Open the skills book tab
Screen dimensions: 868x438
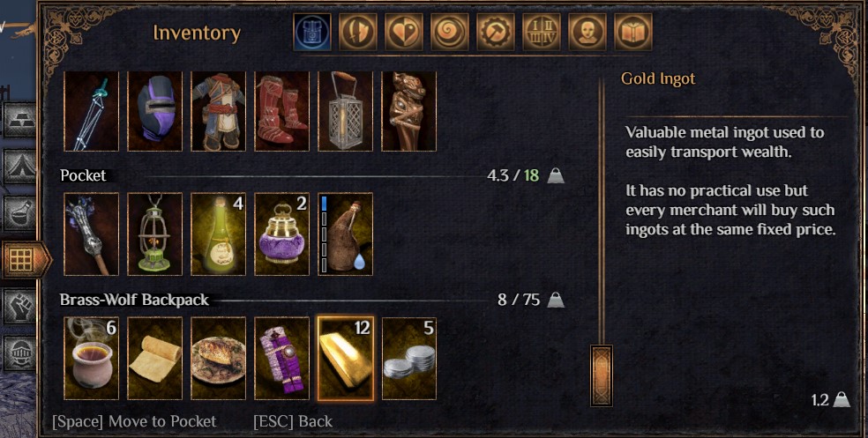click(x=633, y=32)
